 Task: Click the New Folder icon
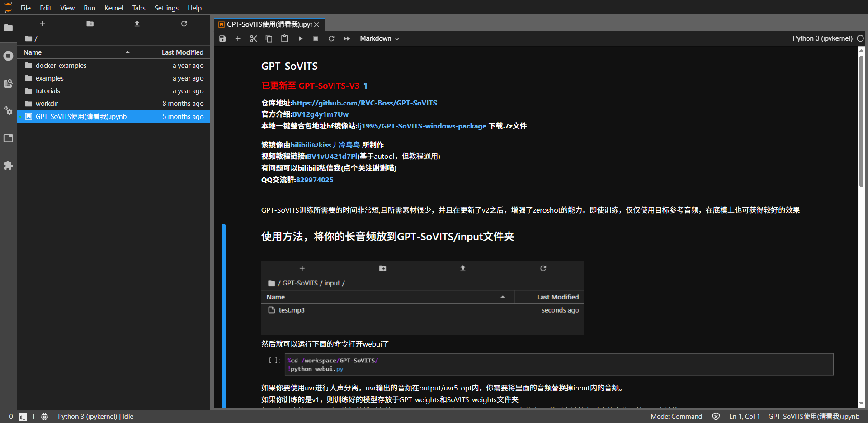pyautogui.click(x=90, y=24)
